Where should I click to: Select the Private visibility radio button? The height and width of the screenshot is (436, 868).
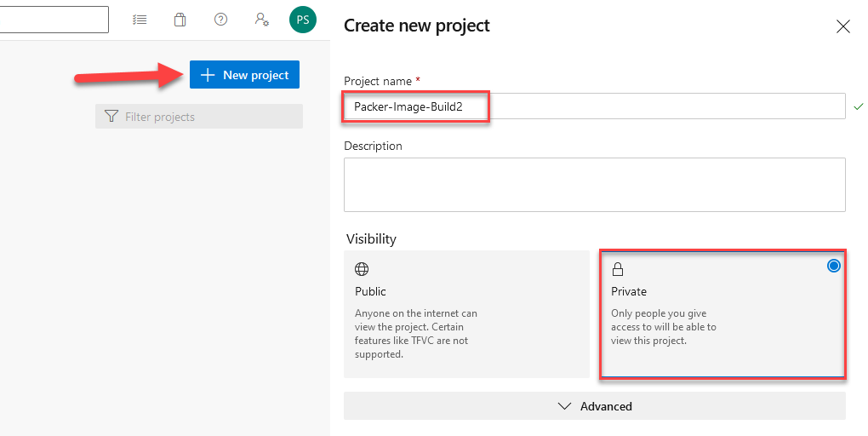coord(833,266)
